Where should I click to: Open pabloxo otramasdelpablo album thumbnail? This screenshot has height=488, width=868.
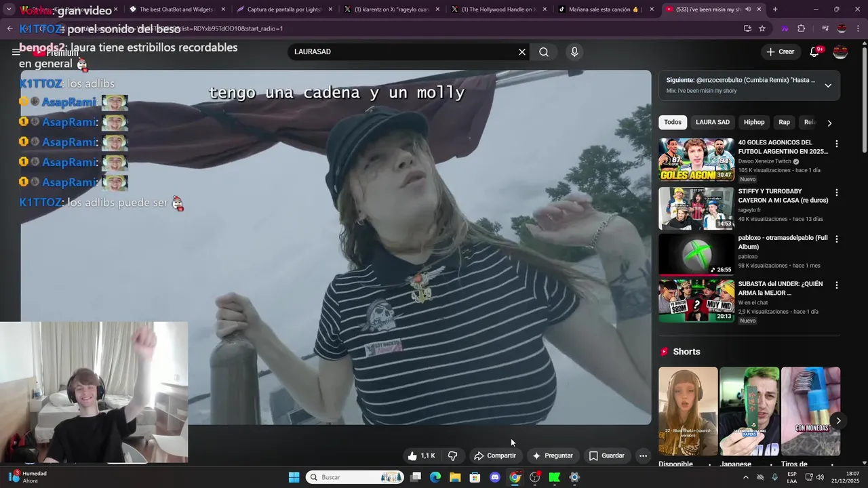click(696, 255)
